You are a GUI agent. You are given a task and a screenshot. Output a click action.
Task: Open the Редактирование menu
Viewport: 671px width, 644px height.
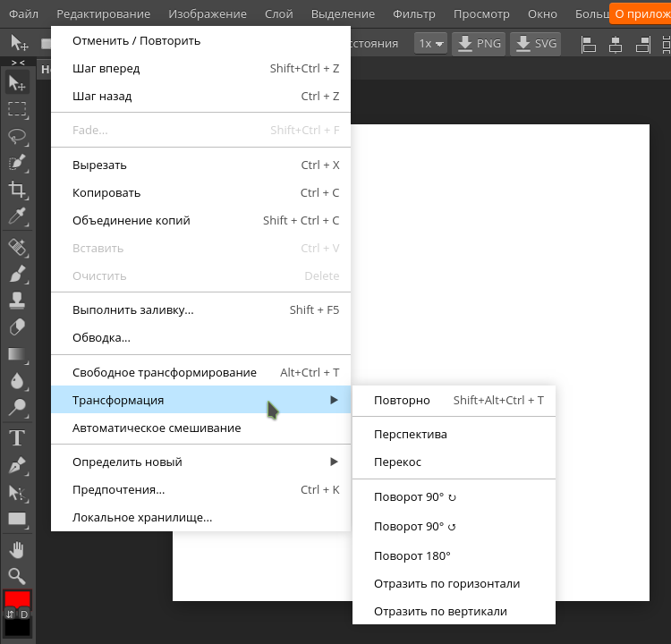(x=104, y=14)
